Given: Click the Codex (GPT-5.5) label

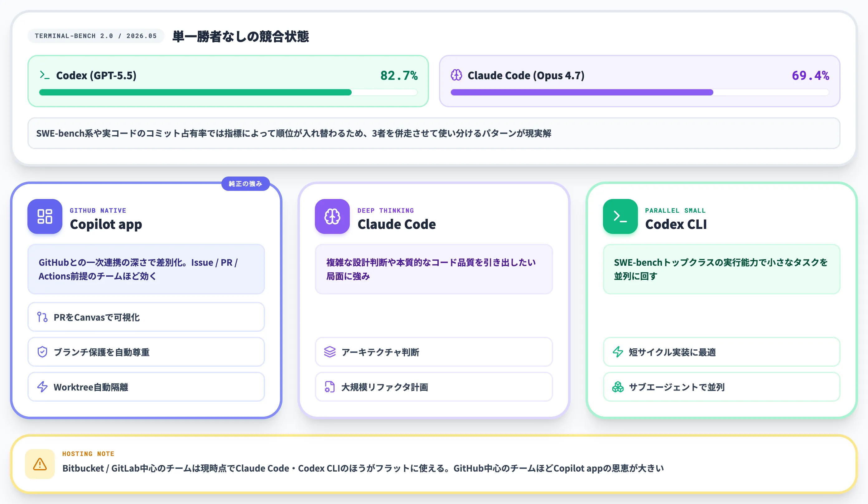Looking at the screenshot, I should pyautogui.click(x=96, y=75).
